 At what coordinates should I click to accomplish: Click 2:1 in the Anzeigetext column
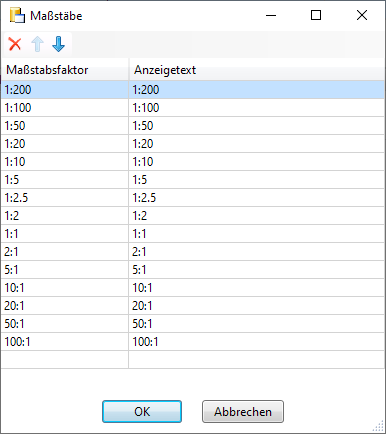[x=256, y=252]
